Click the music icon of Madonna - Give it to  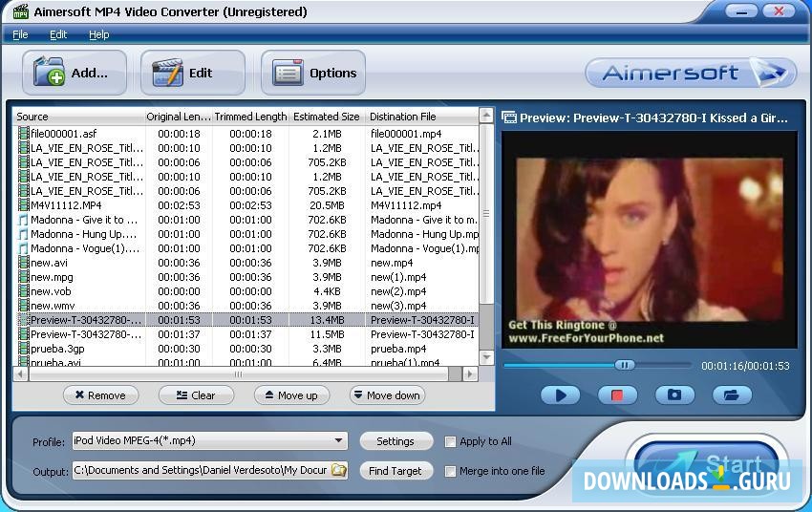tap(23, 220)
